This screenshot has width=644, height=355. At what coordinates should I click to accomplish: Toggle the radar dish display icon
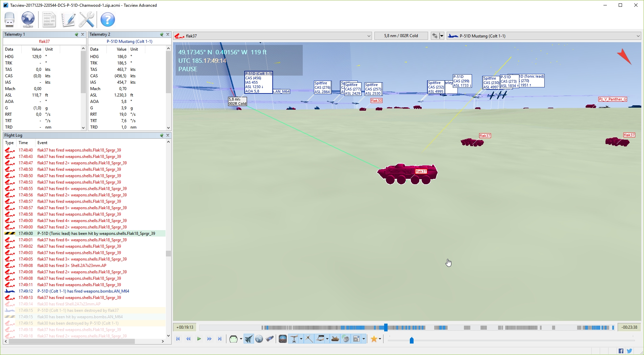tap(346, 339)
